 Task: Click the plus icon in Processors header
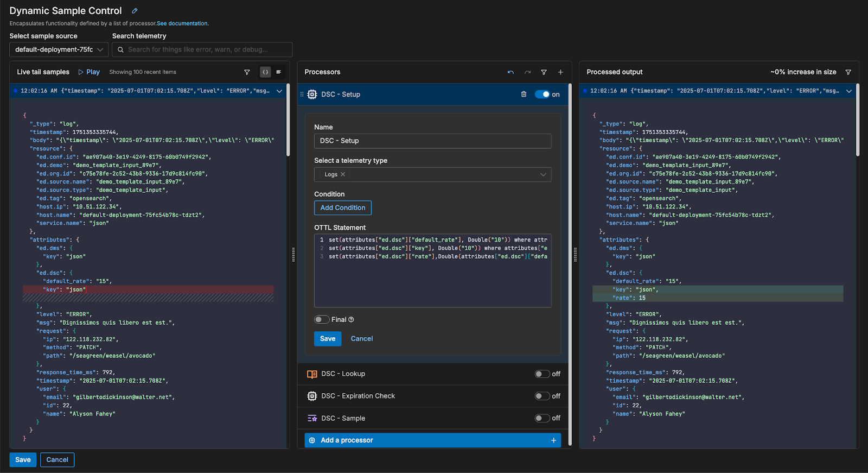point(560,72)
